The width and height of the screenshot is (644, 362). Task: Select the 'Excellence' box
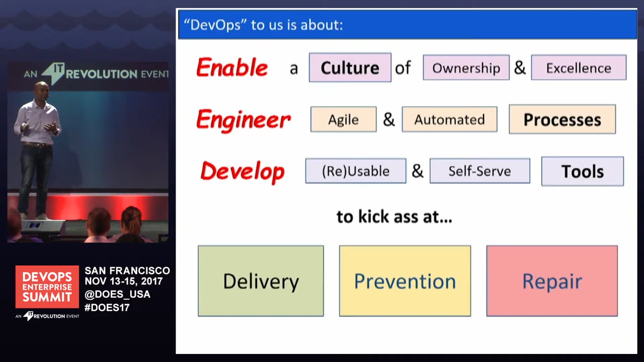coord(579,68)
